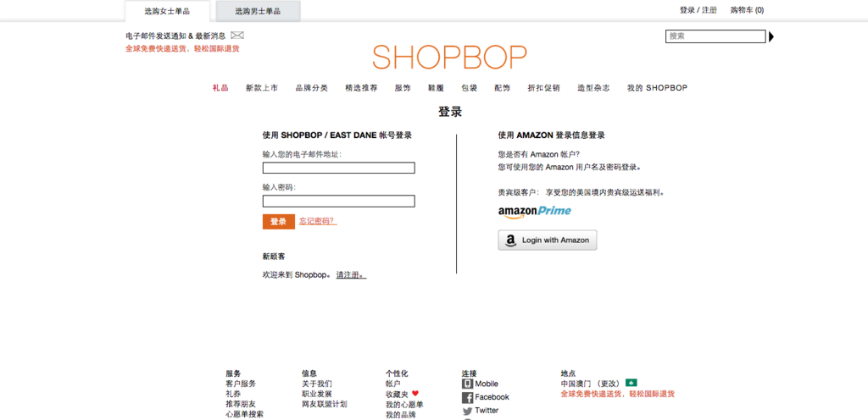868x420 pixels.
Task: Open the 收藏夹 footer link
Action: (397, 394)
